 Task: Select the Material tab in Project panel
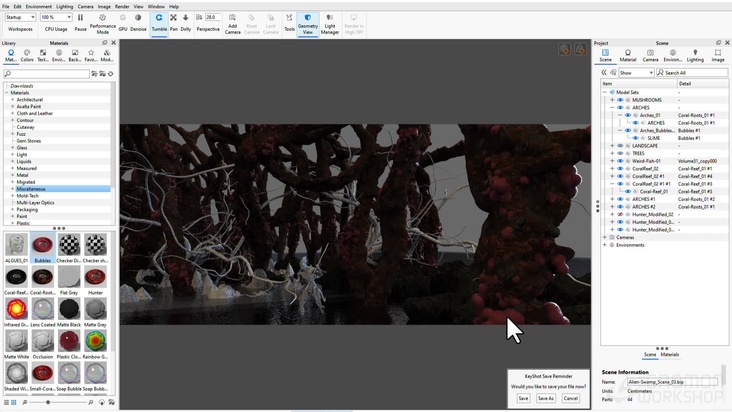pos(628,56)
